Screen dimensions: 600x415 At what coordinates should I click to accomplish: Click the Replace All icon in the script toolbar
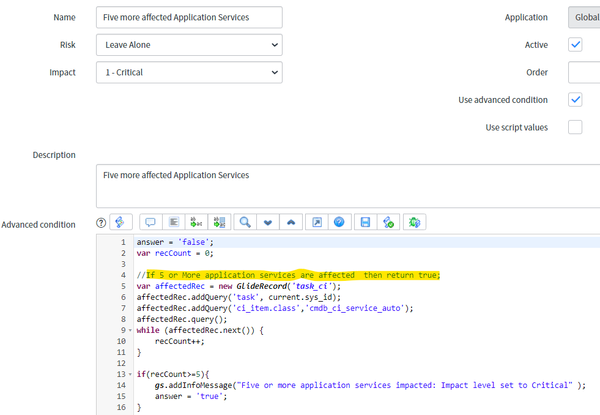(220, 222)
